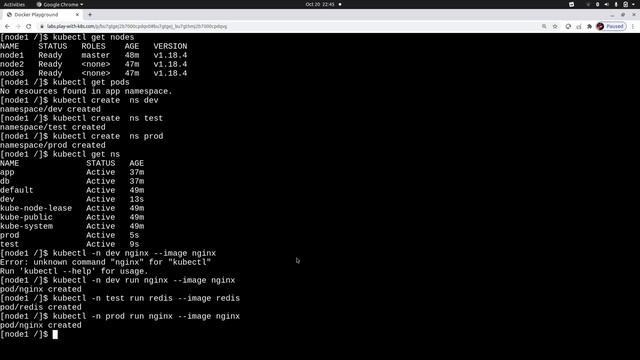
Task: Click the battery icon in system tray
Action: coord(625,4)
